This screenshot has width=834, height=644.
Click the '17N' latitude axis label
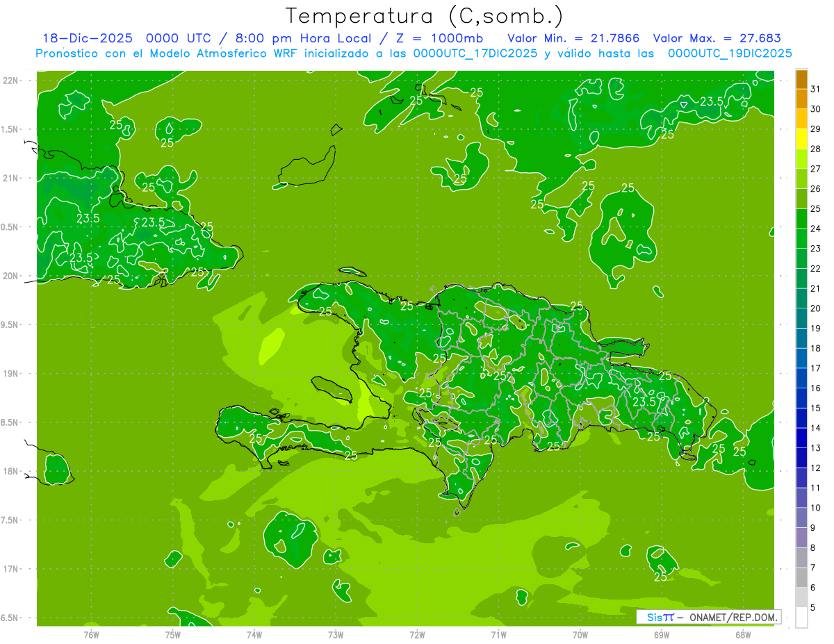click(11, 569)
